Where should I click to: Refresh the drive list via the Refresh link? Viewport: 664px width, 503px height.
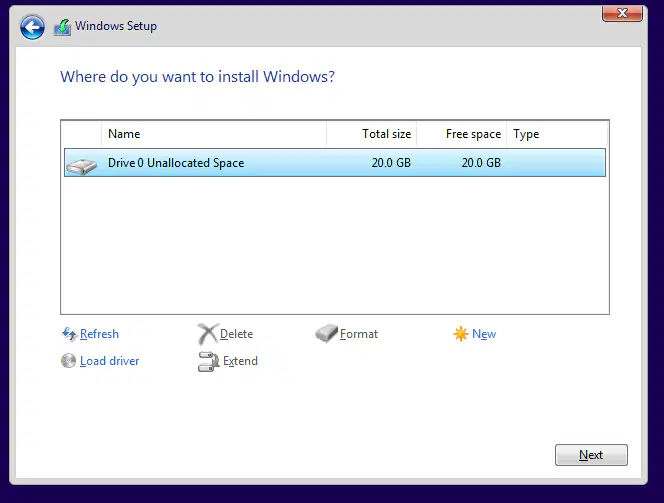click(100, 334)
